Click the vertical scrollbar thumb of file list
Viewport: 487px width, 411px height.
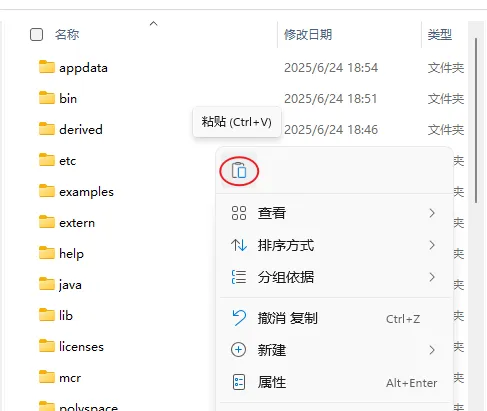[476, 120]
